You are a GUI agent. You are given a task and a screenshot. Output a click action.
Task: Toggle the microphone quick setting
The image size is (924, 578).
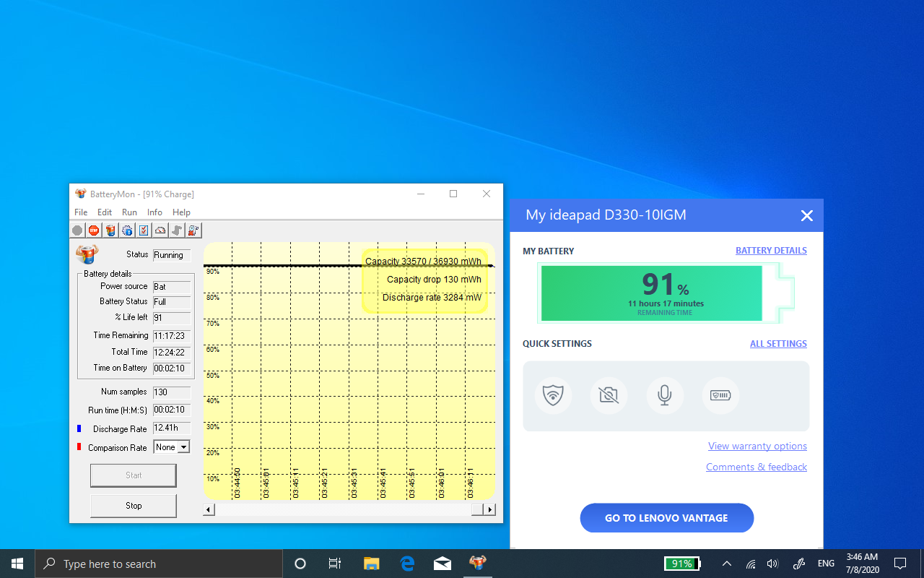pyautogui.click(x=665, y=395)
